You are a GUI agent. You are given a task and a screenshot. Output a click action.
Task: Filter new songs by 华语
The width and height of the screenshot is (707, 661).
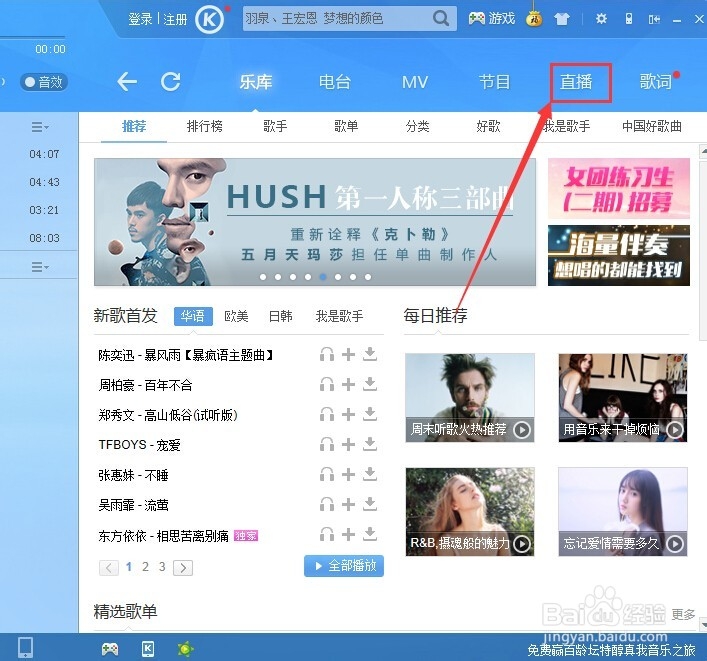[193, 316]
